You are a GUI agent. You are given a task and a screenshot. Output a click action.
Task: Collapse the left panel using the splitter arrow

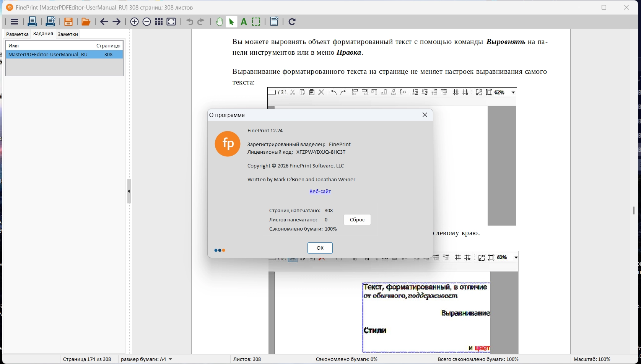pyautogui.click(x=129, y=191)
